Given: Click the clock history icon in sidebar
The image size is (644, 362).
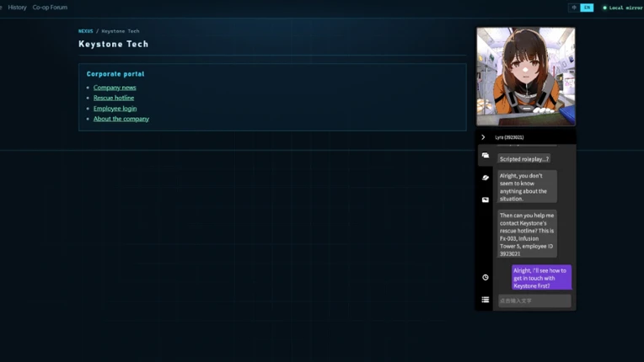Looking at the screenshot, I should point(485,278).
